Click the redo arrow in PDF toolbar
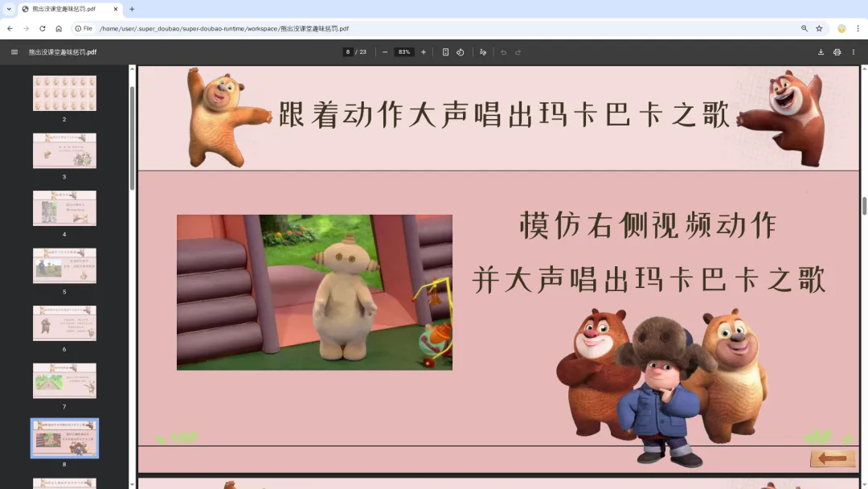The width and height of the screenshot is (868, 489). pos(518,52)
